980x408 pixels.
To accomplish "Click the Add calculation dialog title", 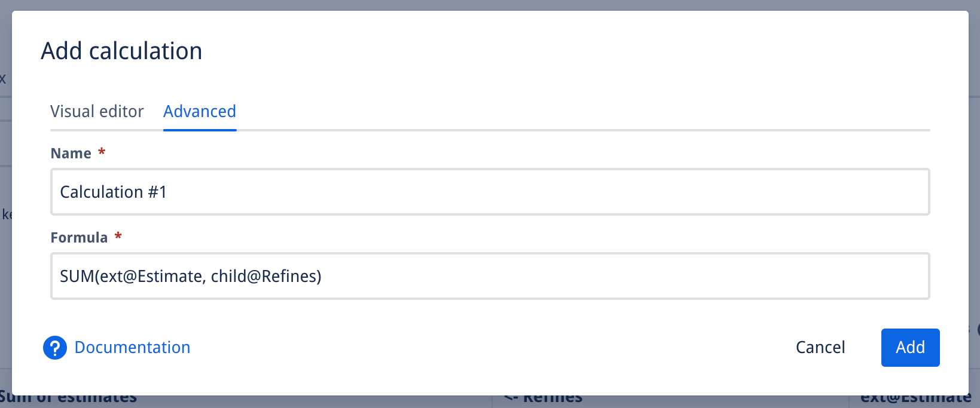I will [x=121, y=51].
